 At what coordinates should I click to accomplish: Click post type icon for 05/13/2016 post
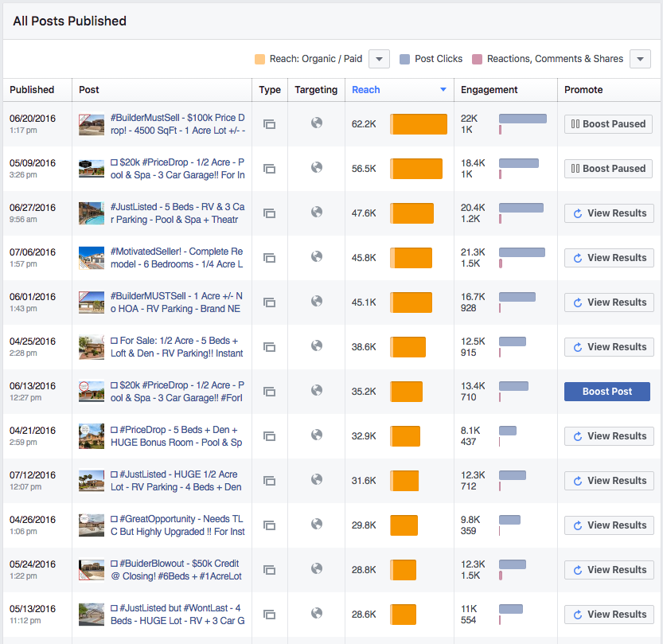pos(269,615)
